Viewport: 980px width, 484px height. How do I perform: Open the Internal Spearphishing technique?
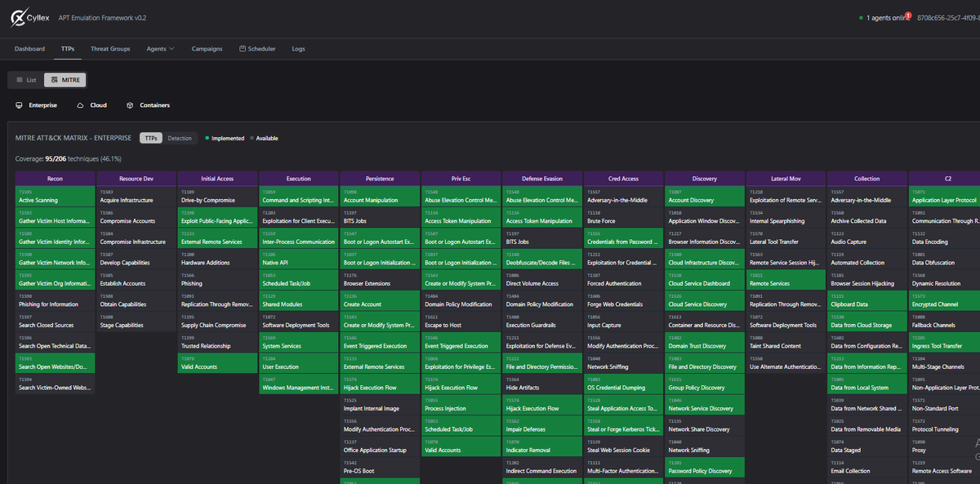tap(786, 217)
